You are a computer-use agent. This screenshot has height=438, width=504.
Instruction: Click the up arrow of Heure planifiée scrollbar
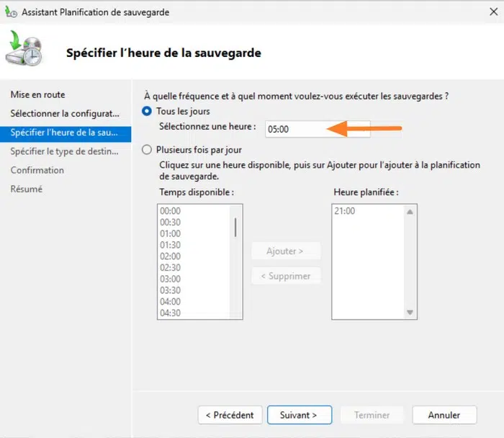(x=410, y=212)
